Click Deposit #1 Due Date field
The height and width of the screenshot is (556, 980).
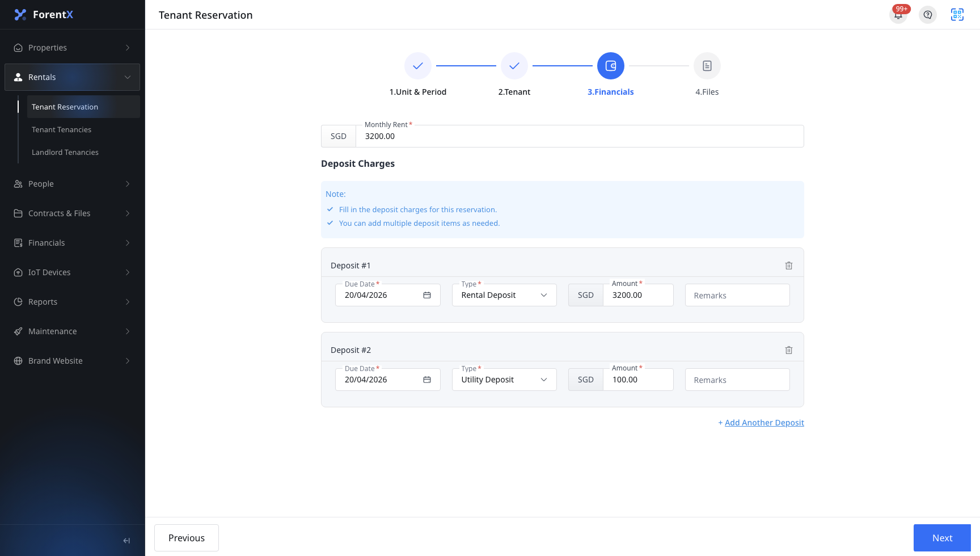click(388, 295)
